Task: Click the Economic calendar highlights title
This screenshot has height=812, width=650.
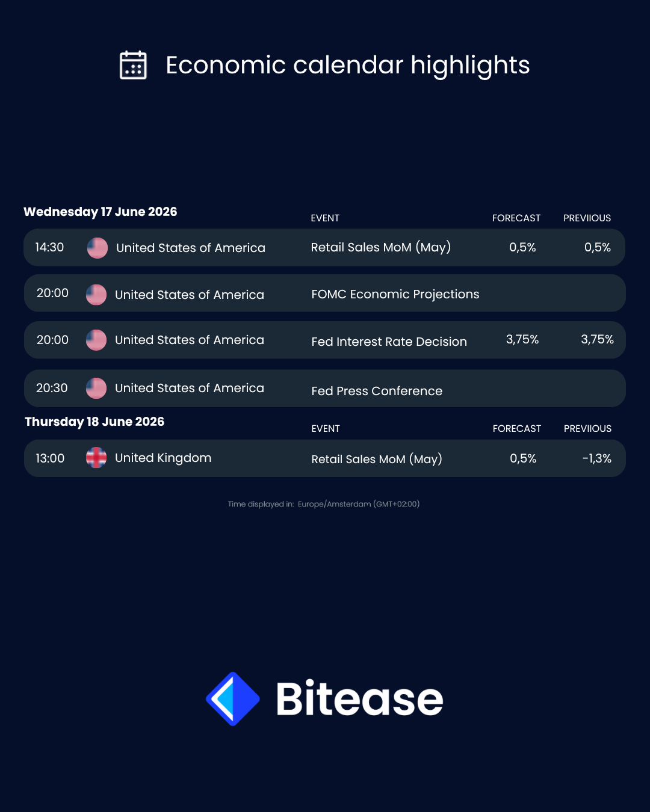Action: click(348, 65)
